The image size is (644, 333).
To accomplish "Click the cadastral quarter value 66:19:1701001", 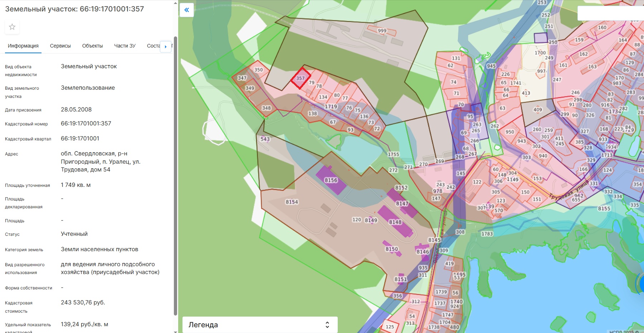I will 80,138.
